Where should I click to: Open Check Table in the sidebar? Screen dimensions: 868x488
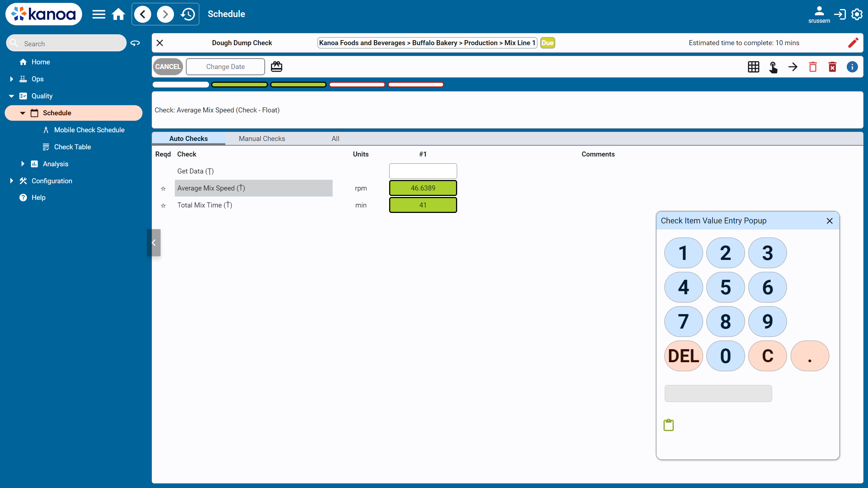point(72,147)
